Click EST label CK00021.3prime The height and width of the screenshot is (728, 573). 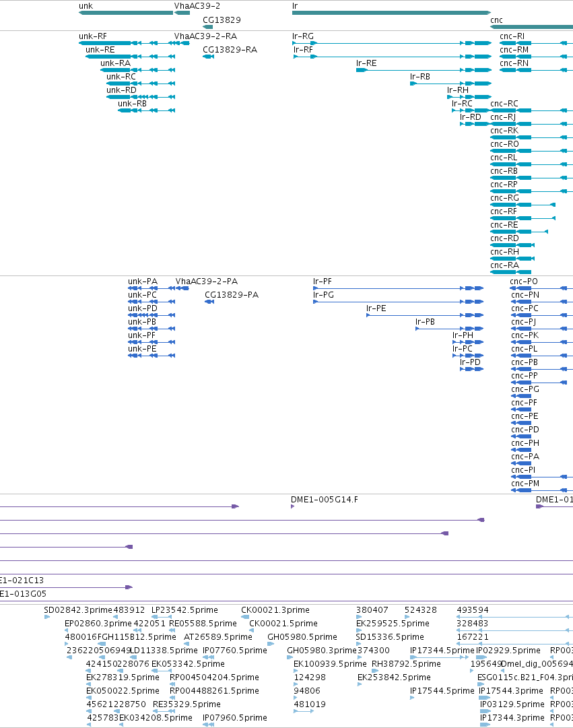pos(275,610)
